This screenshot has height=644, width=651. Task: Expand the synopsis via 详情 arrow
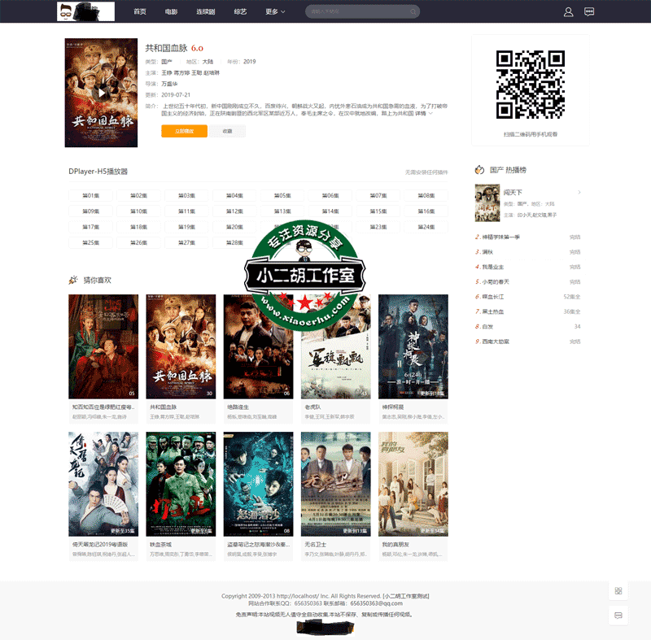click(x=423, y=113)
